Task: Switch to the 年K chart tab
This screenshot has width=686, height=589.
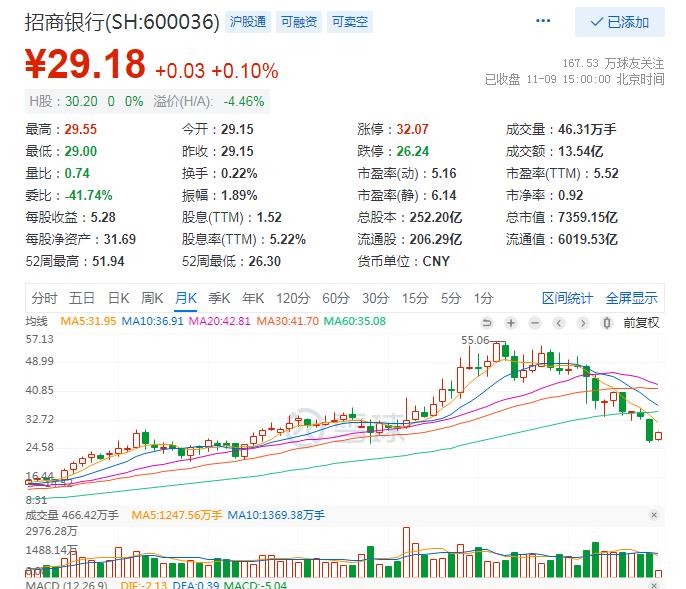Action: tap(253, 298)
